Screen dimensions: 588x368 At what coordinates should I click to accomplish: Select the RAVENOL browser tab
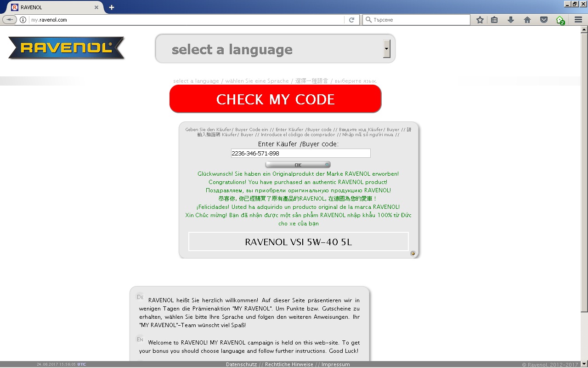pos(51,7)
